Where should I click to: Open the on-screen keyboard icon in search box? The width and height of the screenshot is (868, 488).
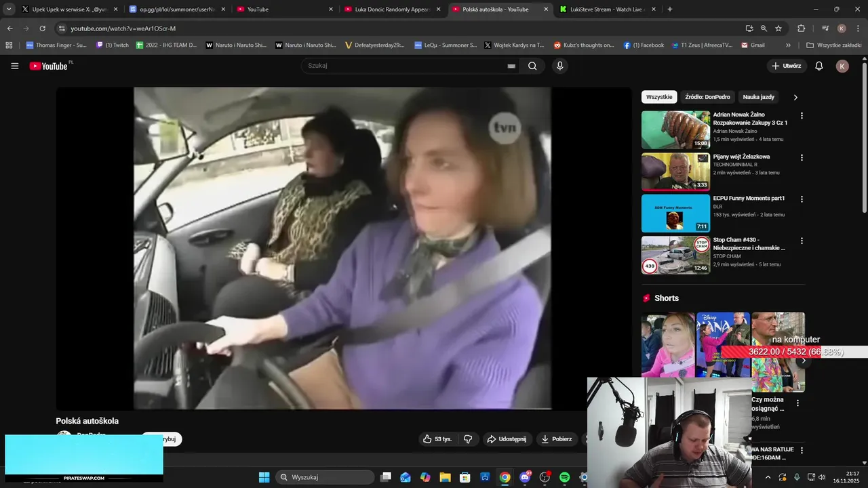tap(511, 66)
